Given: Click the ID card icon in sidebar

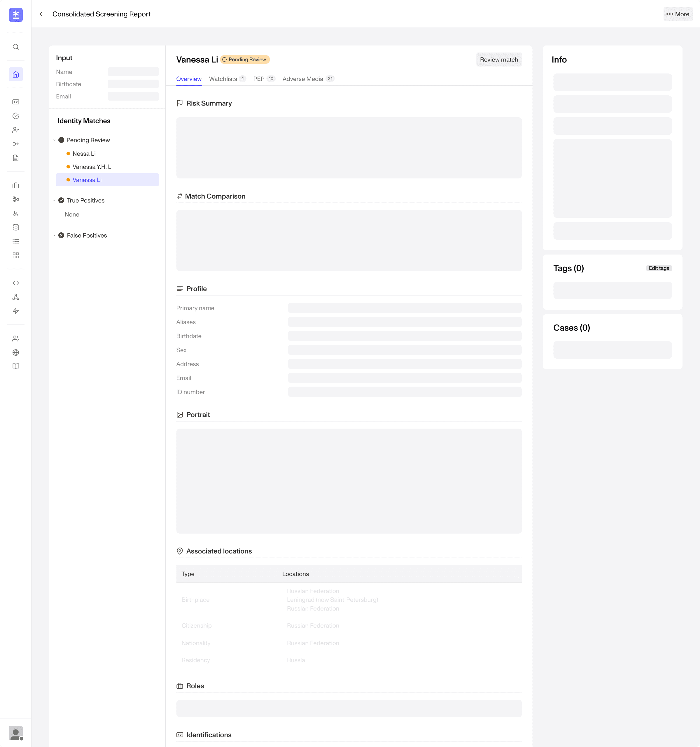Looking at the screenshot, I should click(15, 102).
